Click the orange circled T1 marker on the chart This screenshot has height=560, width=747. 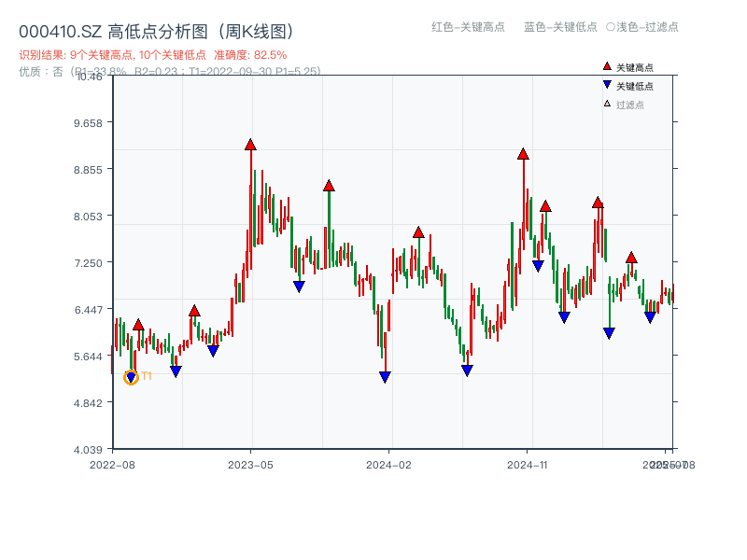(131, 377)
